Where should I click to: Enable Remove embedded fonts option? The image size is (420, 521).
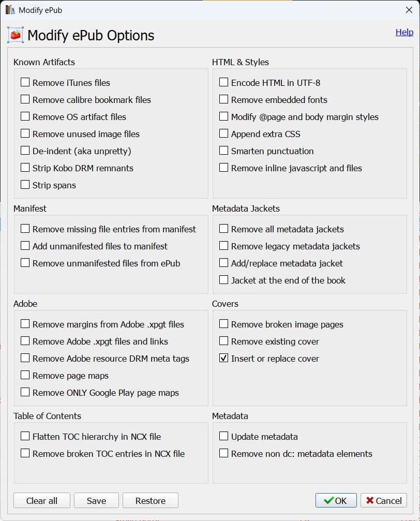pos(223,99)
